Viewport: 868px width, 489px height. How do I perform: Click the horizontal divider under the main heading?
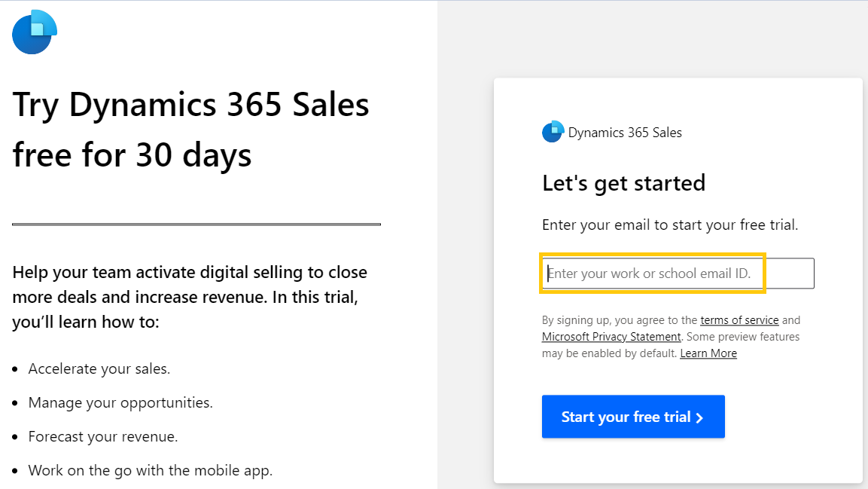196,225
